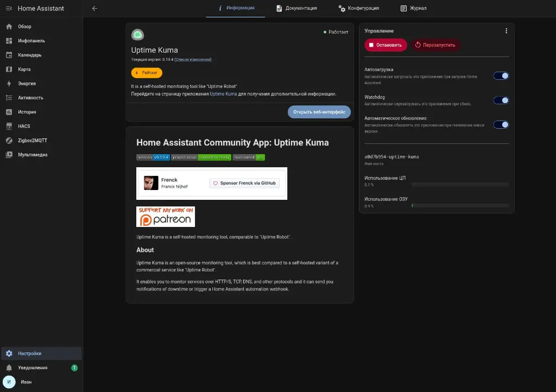Click the notification count badge showing 1
Image resolution: width=556 pixels, height=392 pixels.
tap(74, 368)
